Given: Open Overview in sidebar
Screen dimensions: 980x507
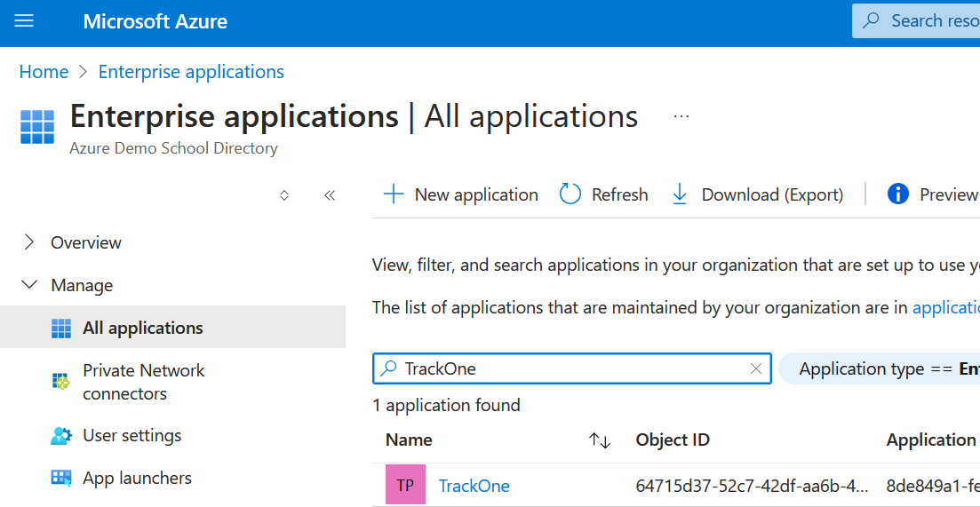Looking at the screenshot, I should point(86,242).
